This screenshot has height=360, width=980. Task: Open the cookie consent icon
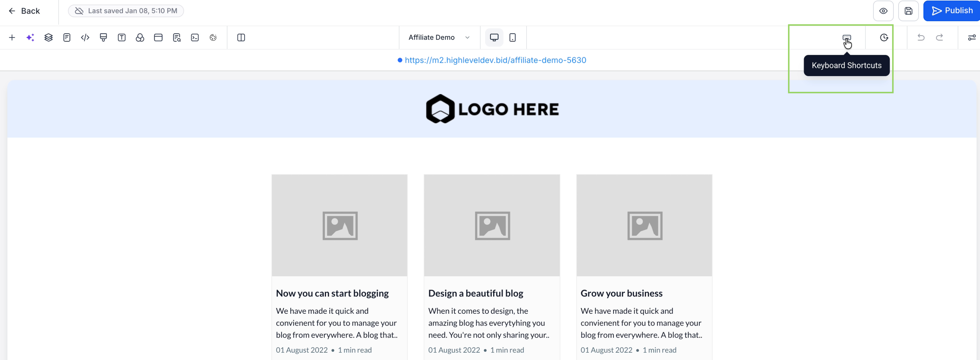213,37
